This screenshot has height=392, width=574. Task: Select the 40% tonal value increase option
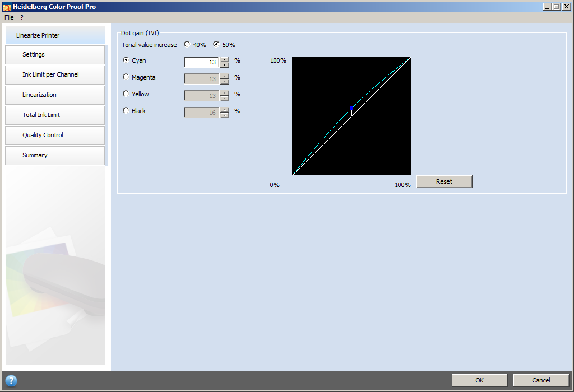pos(187,44)
